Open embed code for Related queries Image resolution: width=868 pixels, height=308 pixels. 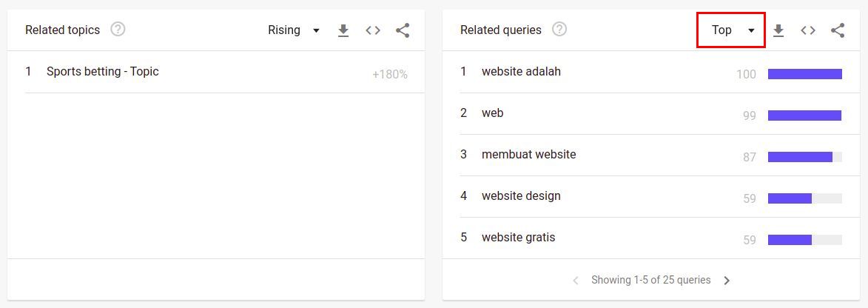(808, 30)
